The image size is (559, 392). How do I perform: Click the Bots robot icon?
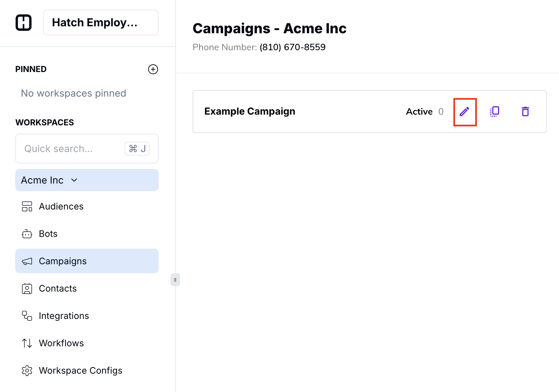tap(27, 234)
